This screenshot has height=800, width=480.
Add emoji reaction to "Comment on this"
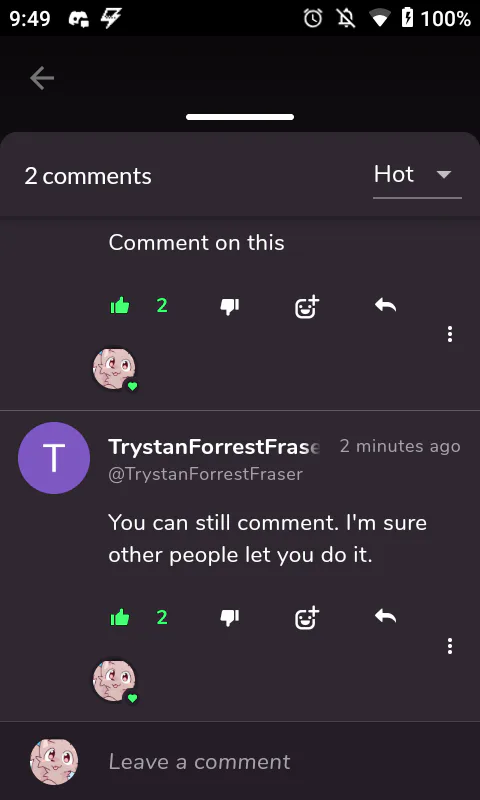coord(307,306)
